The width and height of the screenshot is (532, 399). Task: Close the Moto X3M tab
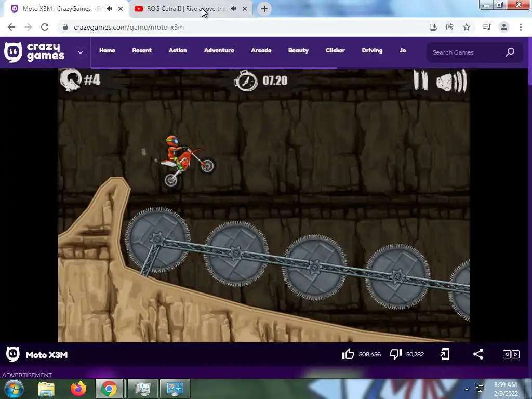(121, 9)
